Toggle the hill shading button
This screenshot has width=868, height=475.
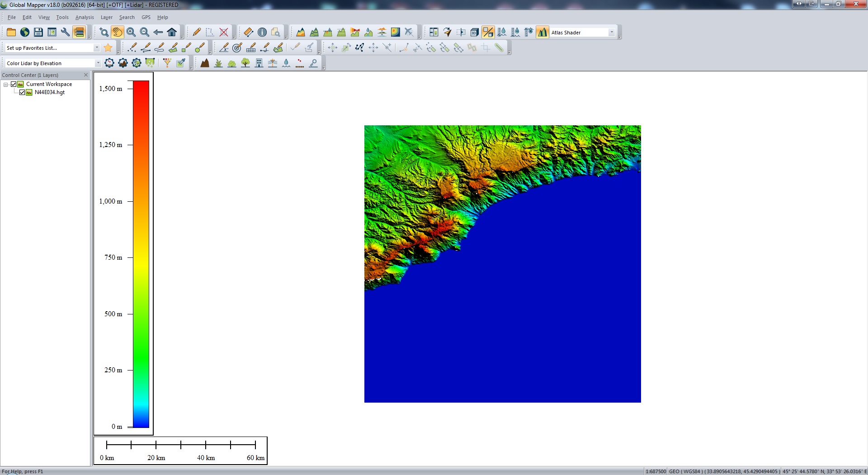click(542, 32)
